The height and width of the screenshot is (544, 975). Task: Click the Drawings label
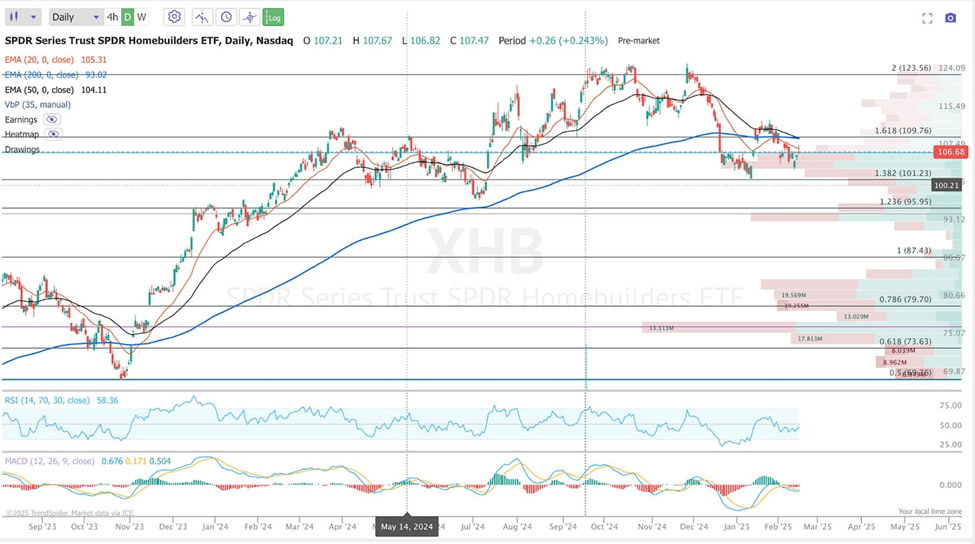pyautogui.click(x=22, y=149)
